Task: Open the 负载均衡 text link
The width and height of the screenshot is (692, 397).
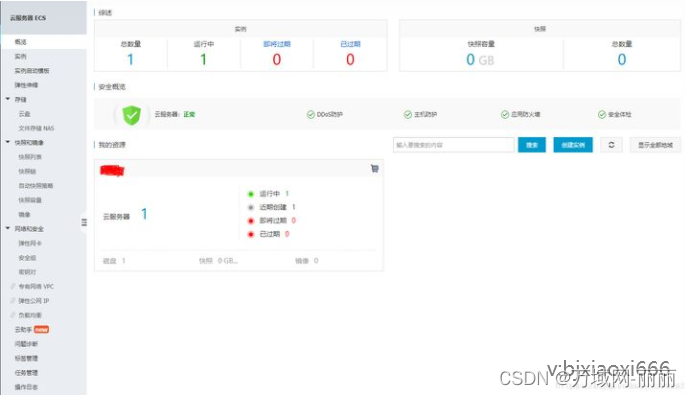Action: click(30, 315)
